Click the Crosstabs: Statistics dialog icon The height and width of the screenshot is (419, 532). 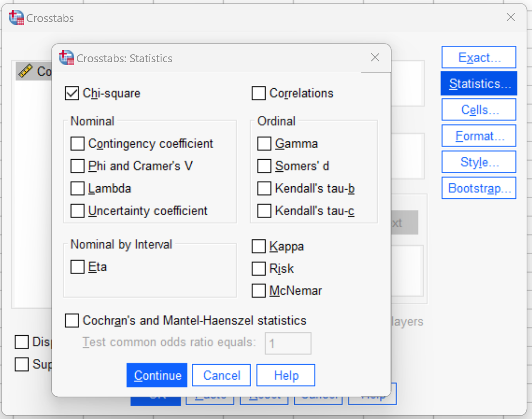[x=67, y=58]
